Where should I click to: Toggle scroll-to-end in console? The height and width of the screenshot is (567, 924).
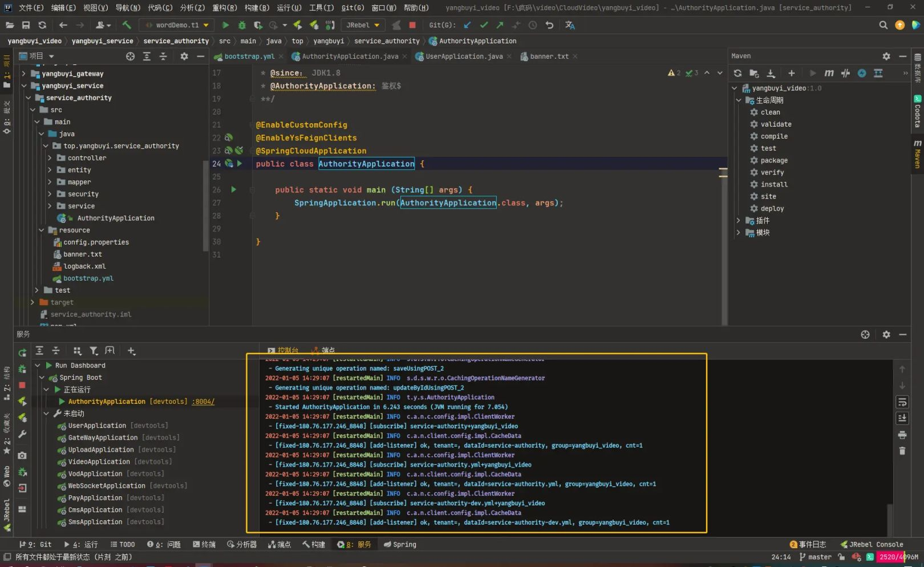pyautogui.click(x=902, y=418)
